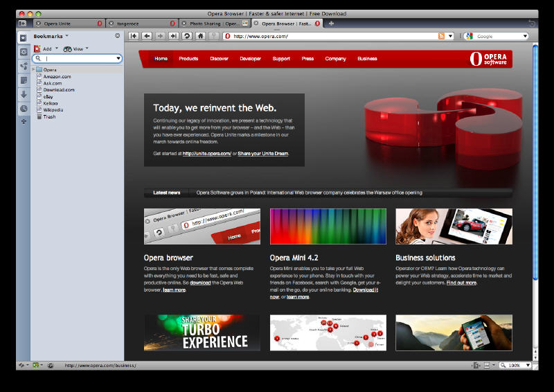Open the Downloads arrow panel icon
Screen dimensions: 554x392
[x=24, y=94]
